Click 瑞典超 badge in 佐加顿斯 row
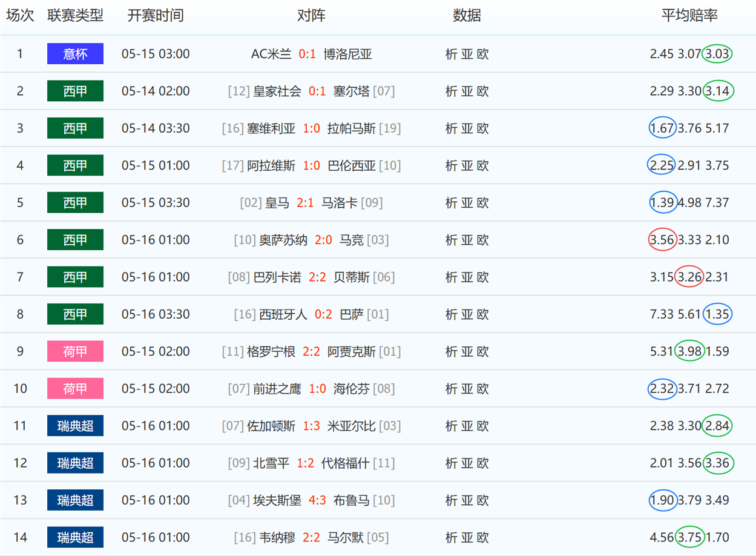756x556 pixels. 75,426
